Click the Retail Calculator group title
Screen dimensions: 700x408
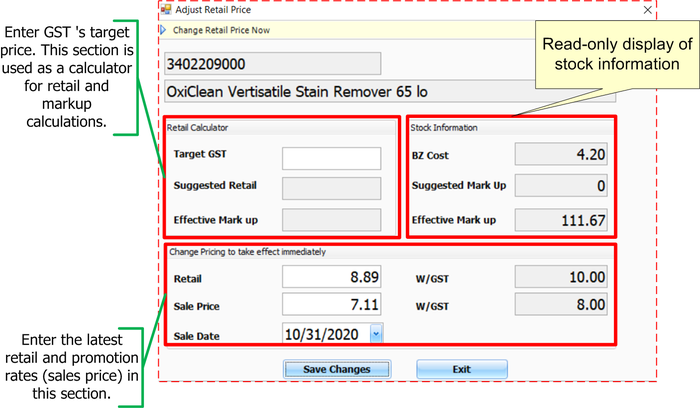(x=197, y=128)
